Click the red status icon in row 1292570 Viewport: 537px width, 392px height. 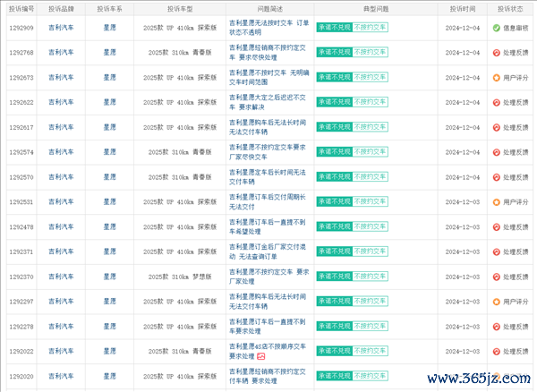tap(496, 177)
